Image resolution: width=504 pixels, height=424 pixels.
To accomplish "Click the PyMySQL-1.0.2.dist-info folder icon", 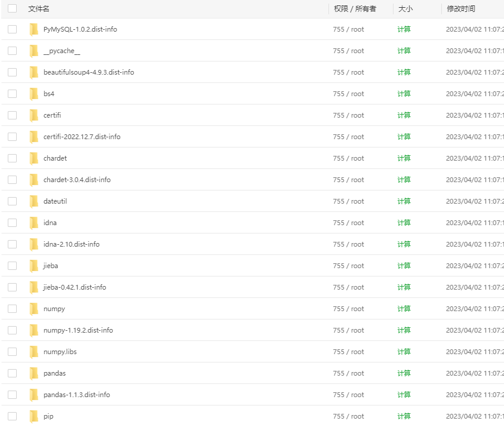I will coord(34,30).
